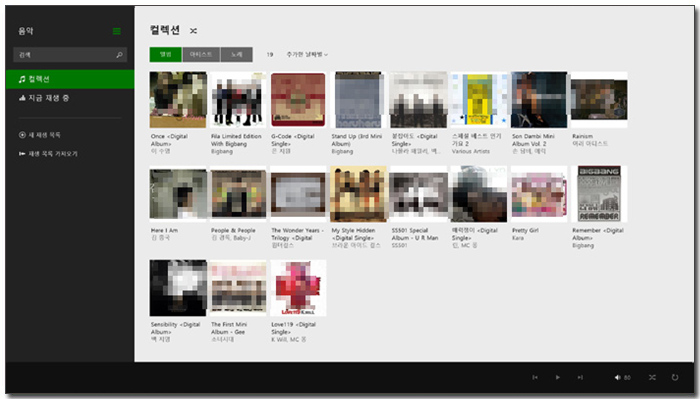Skip to next track

tap(580, 378)
